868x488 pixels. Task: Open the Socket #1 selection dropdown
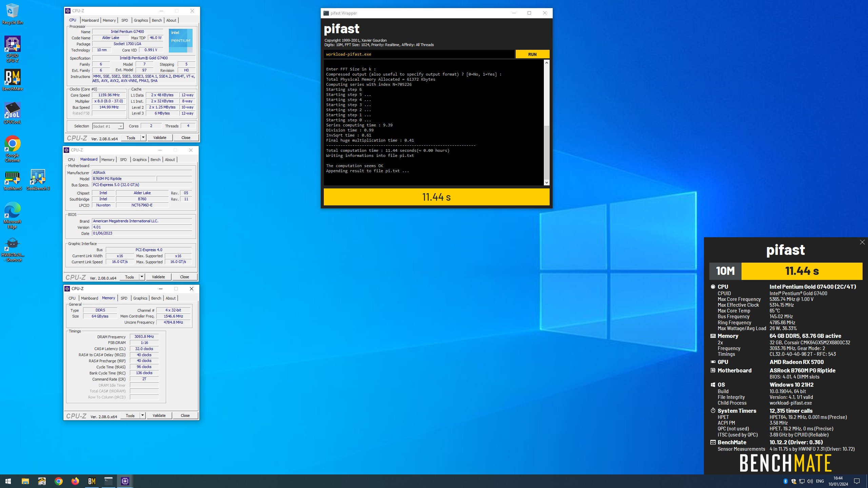(x=108, y=126)
